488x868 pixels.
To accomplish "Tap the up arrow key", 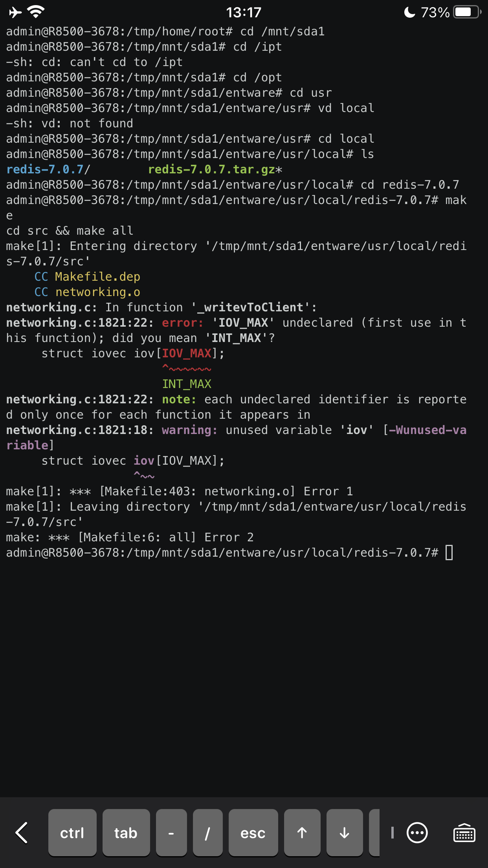I will coord(302,833).
